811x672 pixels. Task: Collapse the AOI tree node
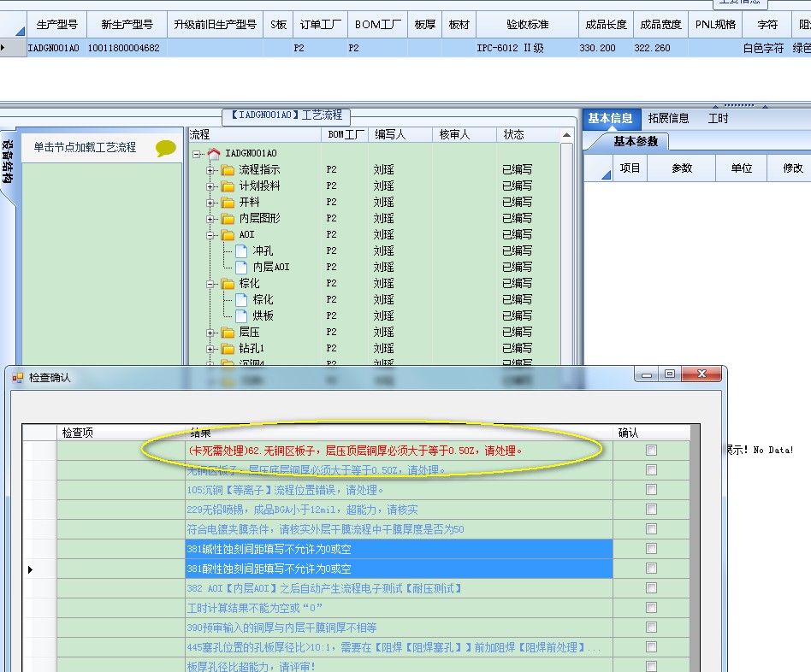pyautogui.click(x=210, y=235)
